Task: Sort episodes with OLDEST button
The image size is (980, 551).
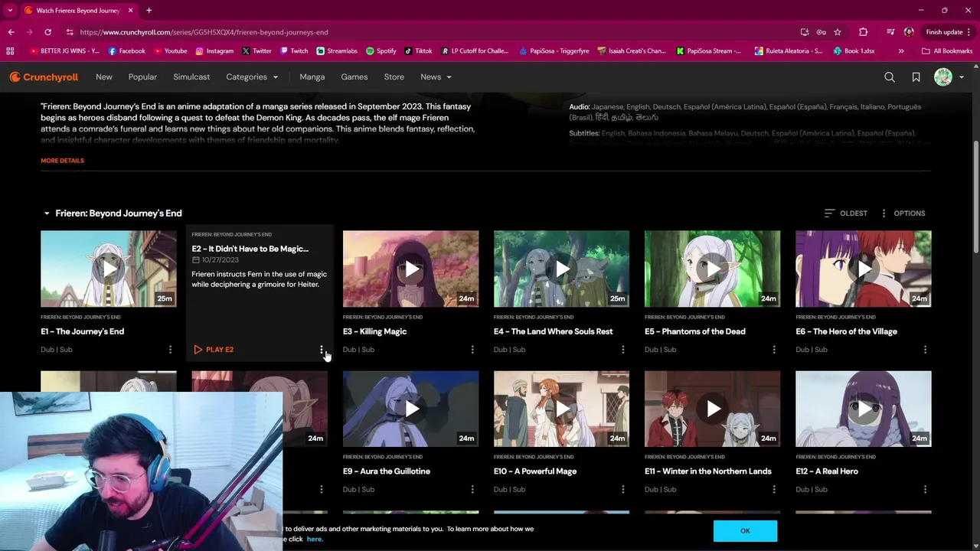Action: point(846,214)
